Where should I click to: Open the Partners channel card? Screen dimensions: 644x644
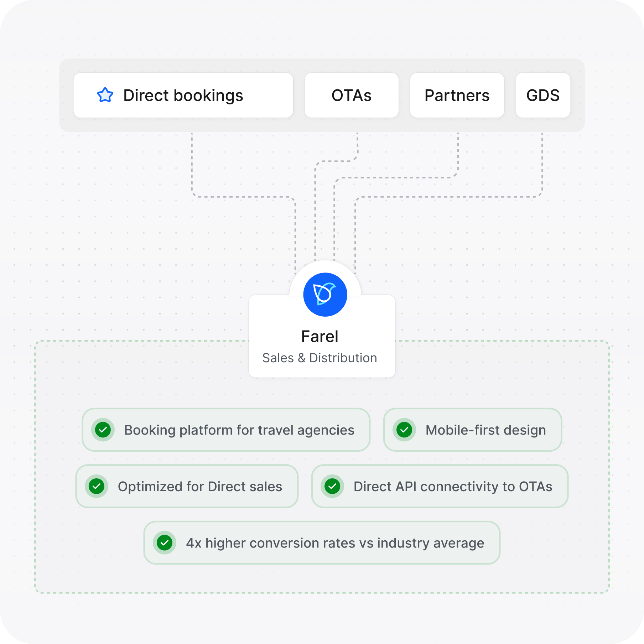point(457,95)
